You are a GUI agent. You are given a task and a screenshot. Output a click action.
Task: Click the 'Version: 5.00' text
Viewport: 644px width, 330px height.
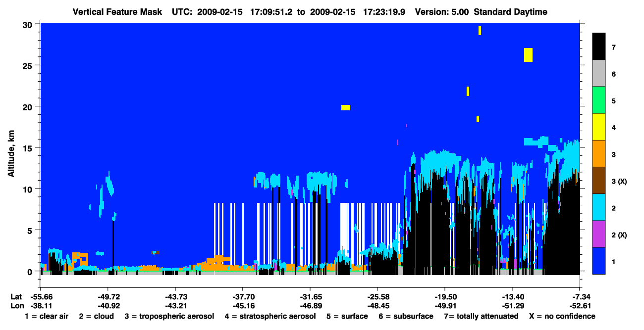[442, 12]
